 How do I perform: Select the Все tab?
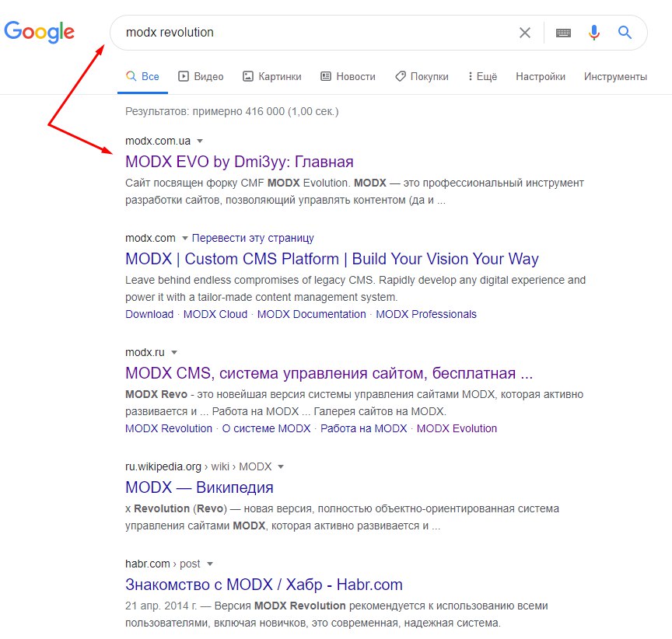click(142, 77)
